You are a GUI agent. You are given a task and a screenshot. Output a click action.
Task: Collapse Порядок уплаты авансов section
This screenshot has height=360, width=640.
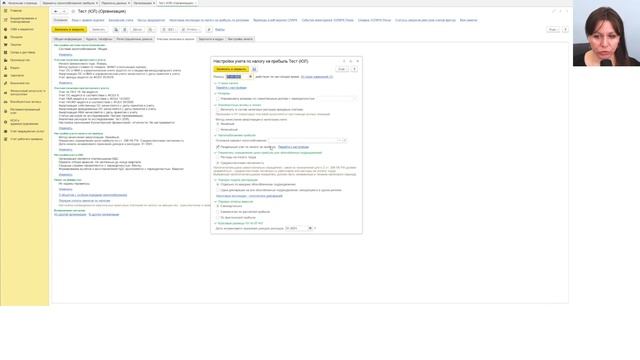tap(216, 202)
